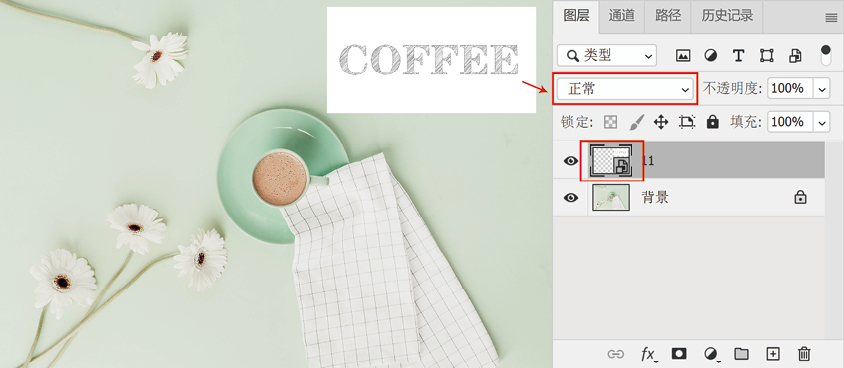
Task: Hide the 背景 layer
Action: point(571,197)
